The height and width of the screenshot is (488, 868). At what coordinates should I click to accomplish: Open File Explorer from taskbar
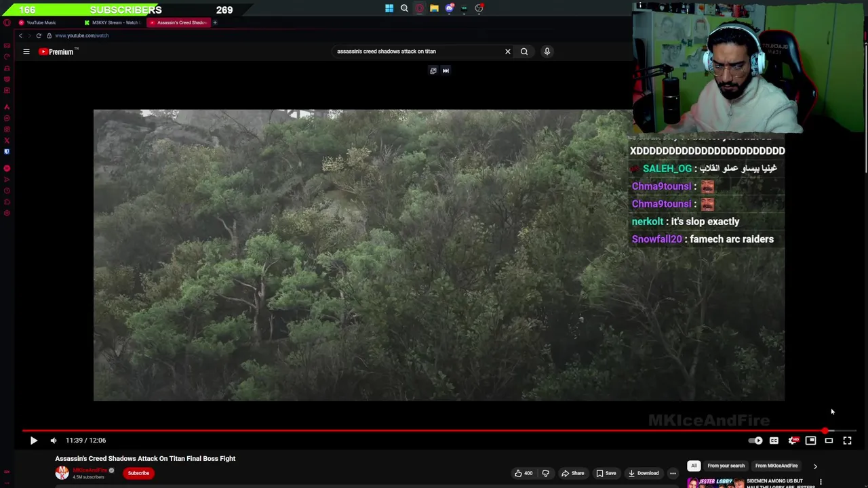pos(434,9)
